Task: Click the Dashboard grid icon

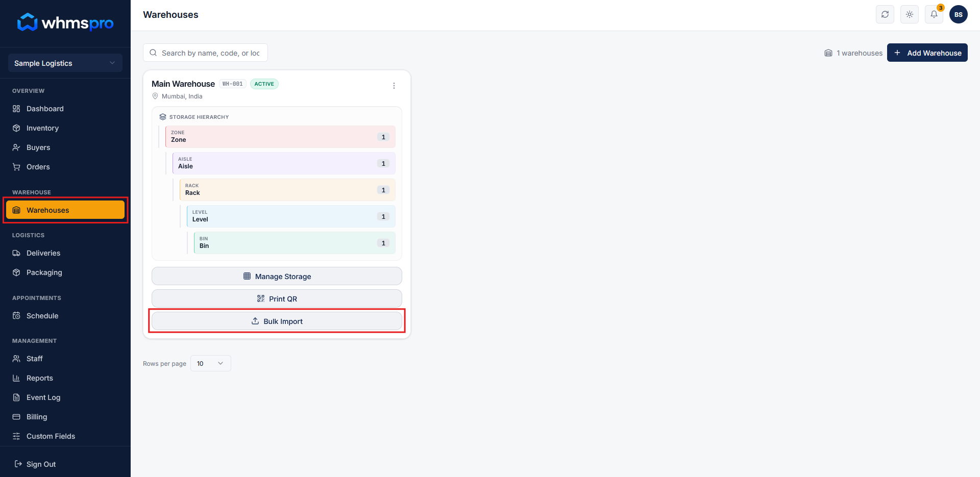Action: [16, 109]
